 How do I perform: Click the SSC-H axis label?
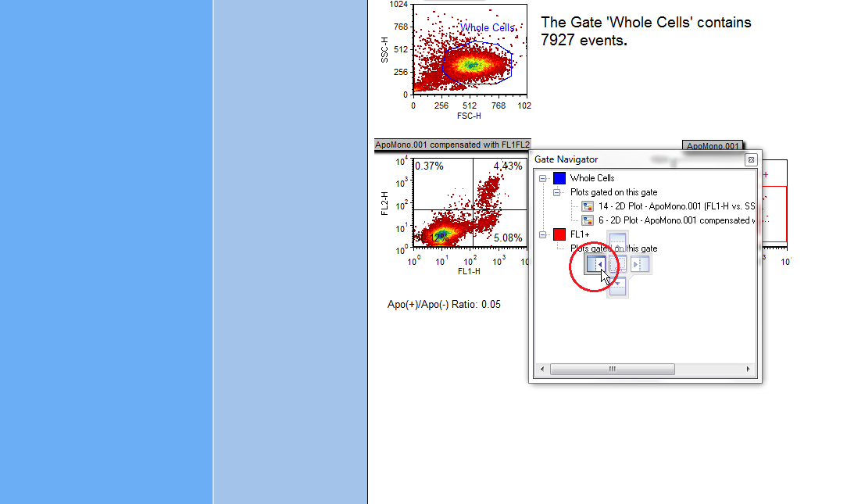coord(384,50)
